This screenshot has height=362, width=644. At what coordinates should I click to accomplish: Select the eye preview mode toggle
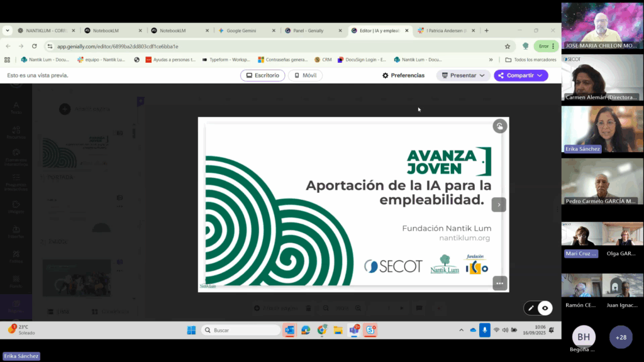pos(545,308)
